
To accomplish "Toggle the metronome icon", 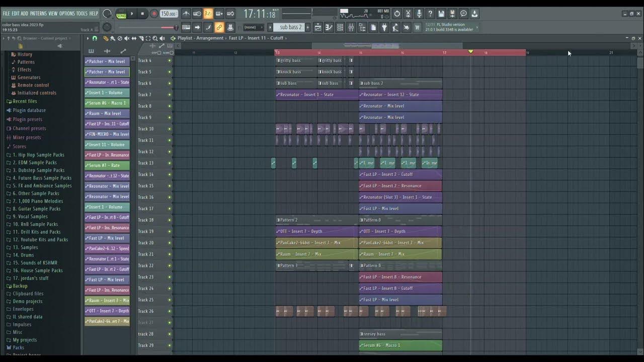I will (x=186, y=14).
